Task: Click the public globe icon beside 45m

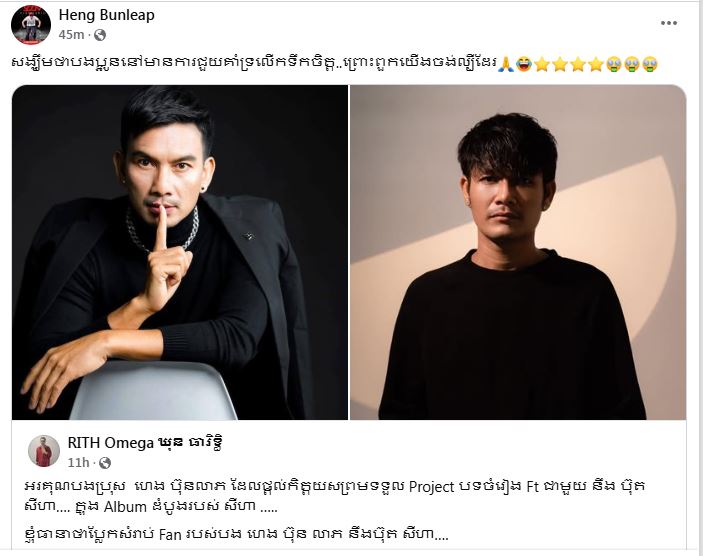Action: coord(100,35)
